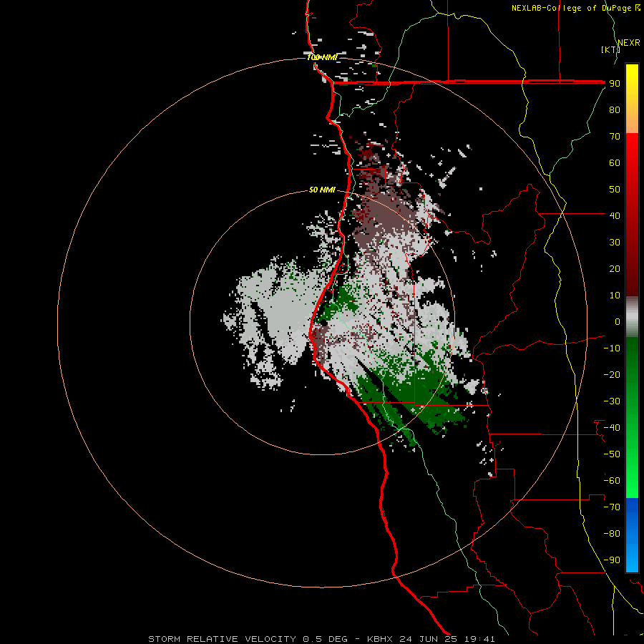Image resolution: width=644 pixels, height=644 pixels.
Task: Click the -90 value on the velocity scale
Action: coord(612,560)
